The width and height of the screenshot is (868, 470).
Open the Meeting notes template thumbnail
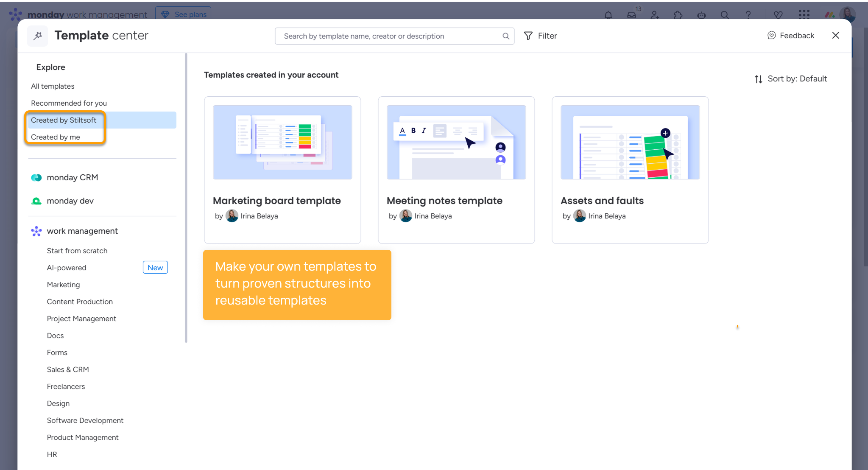pos(456,142)
